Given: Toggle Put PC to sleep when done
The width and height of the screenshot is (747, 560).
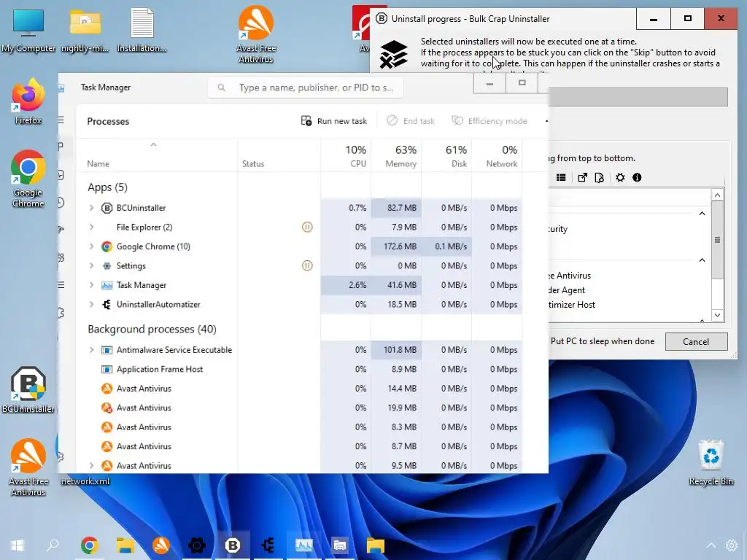Looking at the screenshot, I should click(602, 341).
